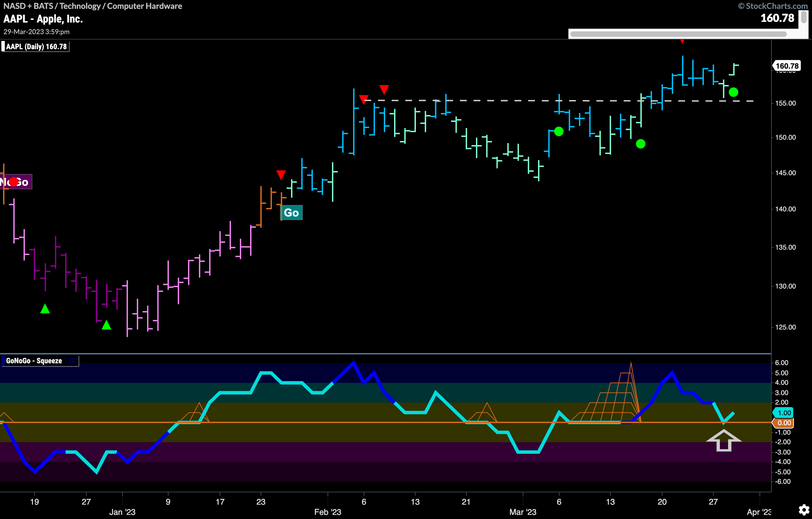Select the AAPL (Daily) 160.78 legend label
Screen dimensions: 812x519
pyautogui.click(x=35, y=46)
